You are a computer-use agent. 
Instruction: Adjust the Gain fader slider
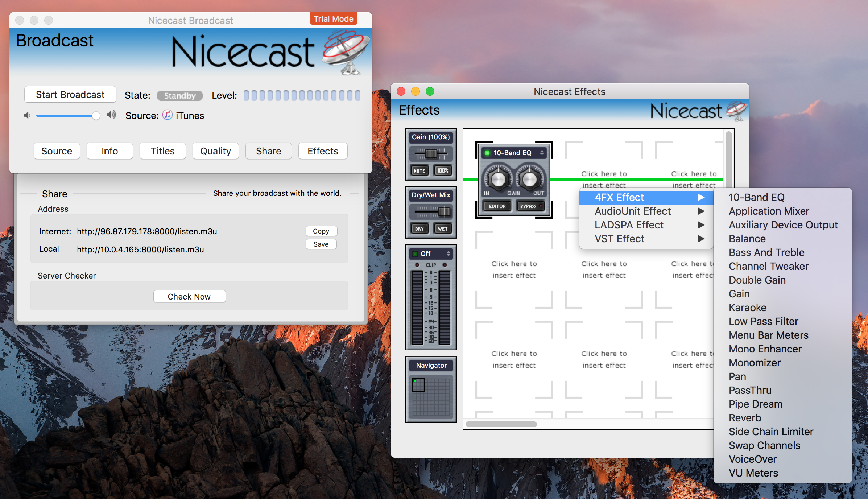pos(431,154)
